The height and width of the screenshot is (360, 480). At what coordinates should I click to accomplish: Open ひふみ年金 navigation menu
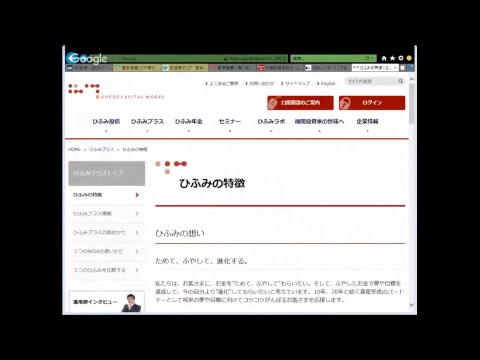pyautogui.click(x=189, y=121)
